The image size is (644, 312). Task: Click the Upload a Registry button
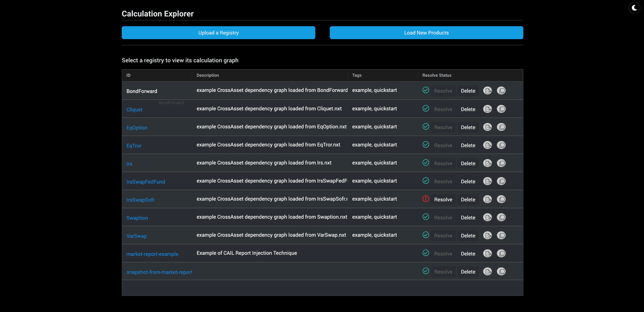tap(218, 33)
